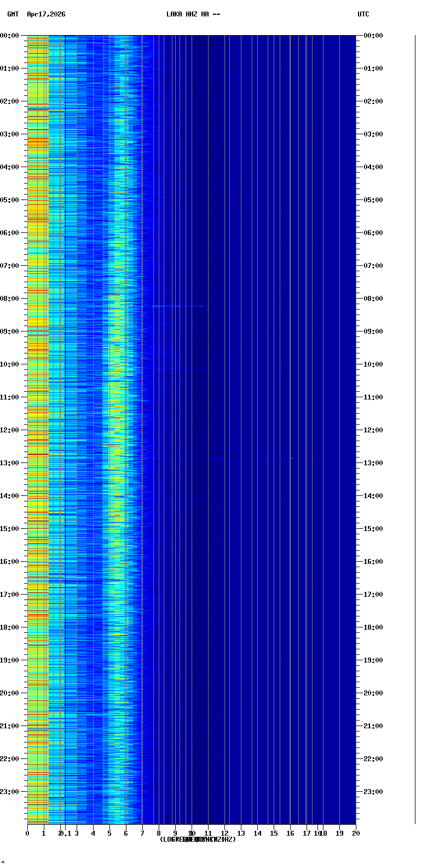Click the horizontal signal streak just after 08:00
The image size is (439, 868).
pyautogui.click(x=181, y=306)
